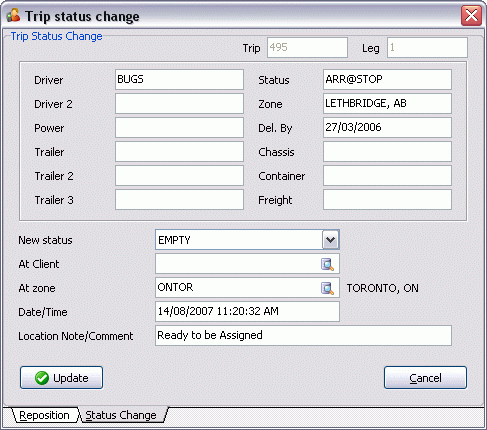
Task: Switch to the Status Change tab
Action: [121, 415]
